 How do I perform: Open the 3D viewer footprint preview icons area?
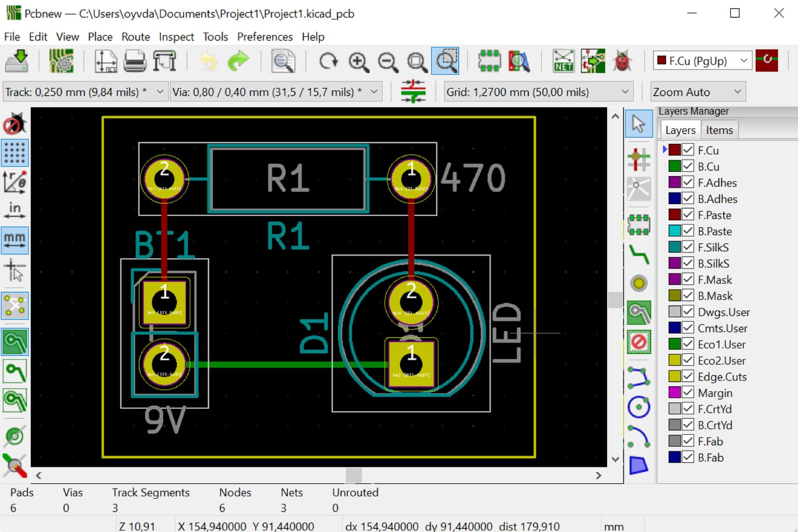[518, 61]
